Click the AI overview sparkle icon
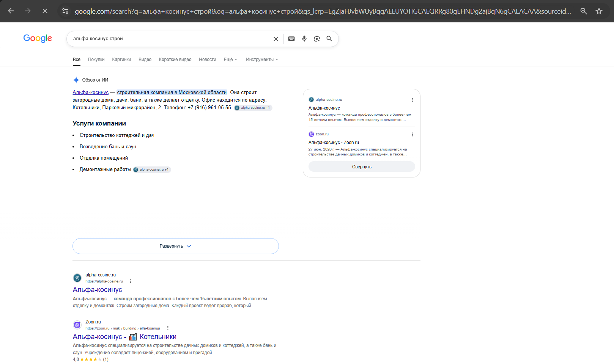This screenshot has height=364, width=614. coord(76,80)
